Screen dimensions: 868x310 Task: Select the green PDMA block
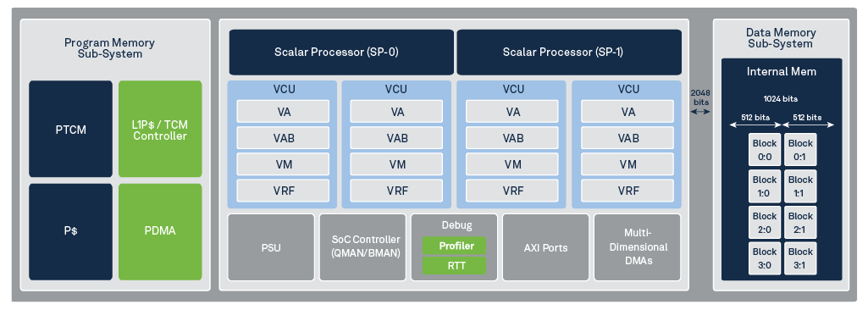point(160,232)
